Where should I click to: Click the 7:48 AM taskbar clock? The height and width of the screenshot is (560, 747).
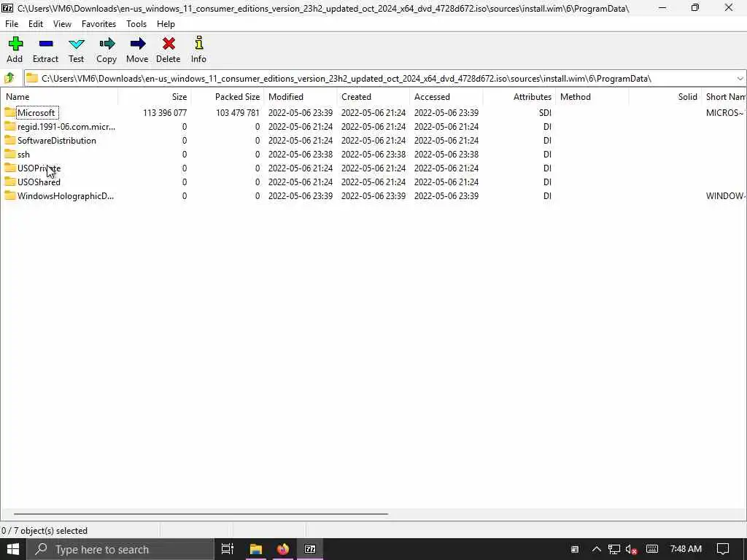point(686,549)
